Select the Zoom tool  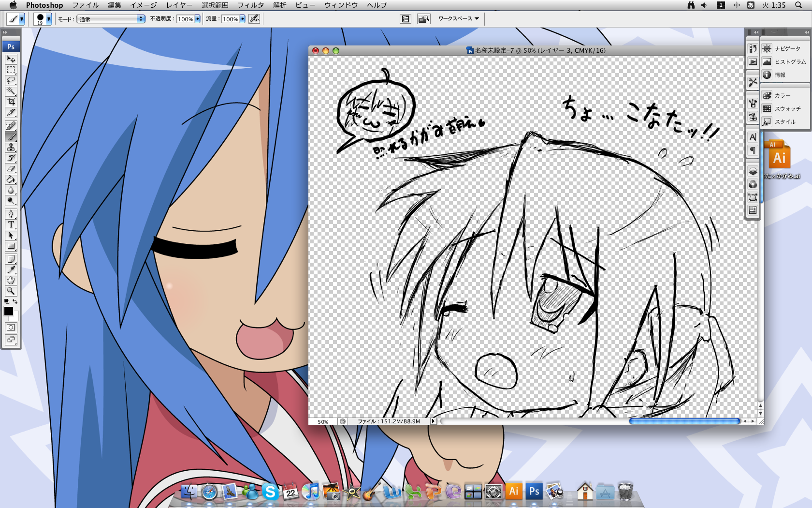point(11,291)
